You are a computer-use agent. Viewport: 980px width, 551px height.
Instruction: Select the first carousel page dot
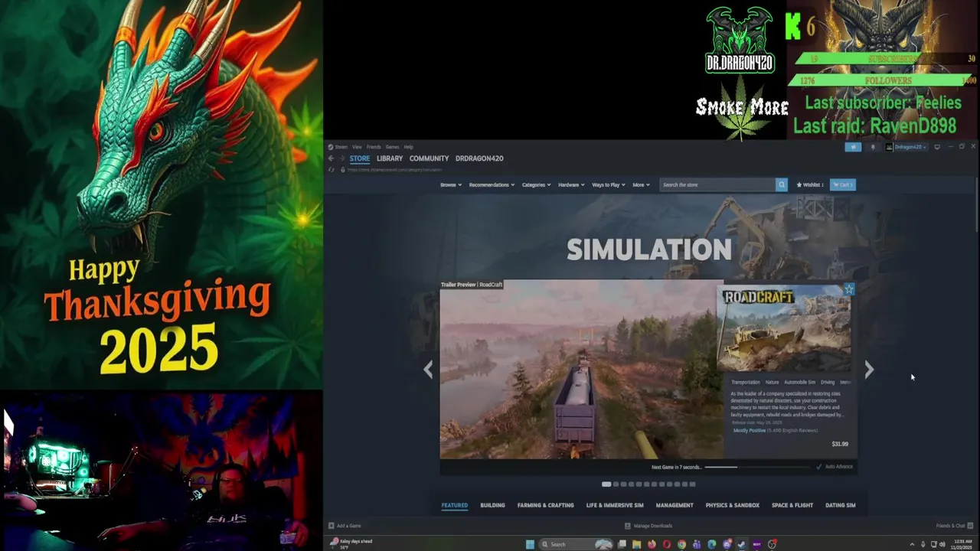tap(606, 484)
